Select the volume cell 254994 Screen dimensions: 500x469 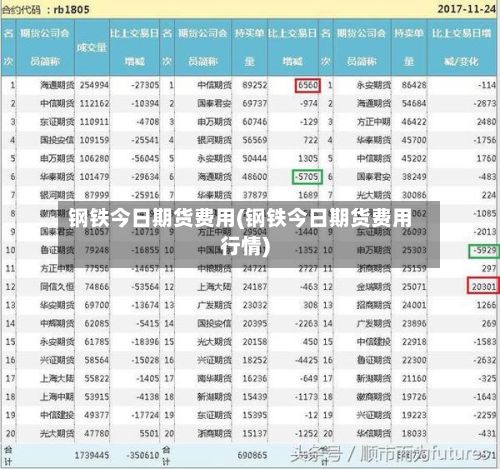(94, 85)
